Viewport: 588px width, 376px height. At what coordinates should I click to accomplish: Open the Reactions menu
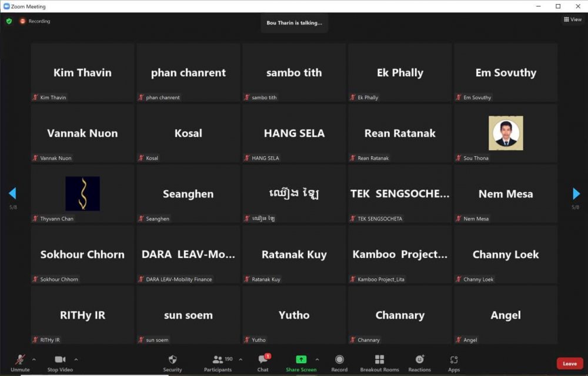(420, 360)
